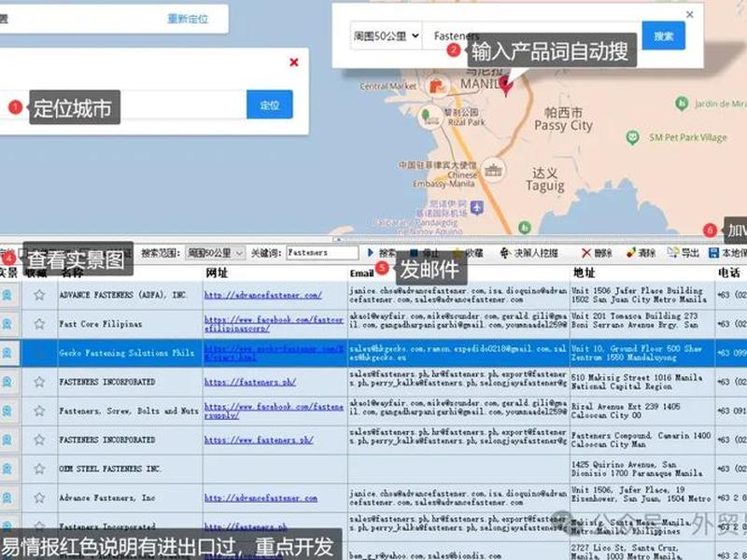Star the row with link https://fasteners.ph/
The width and height of the screenshot is (747, 560).
(x=39, y=382)
